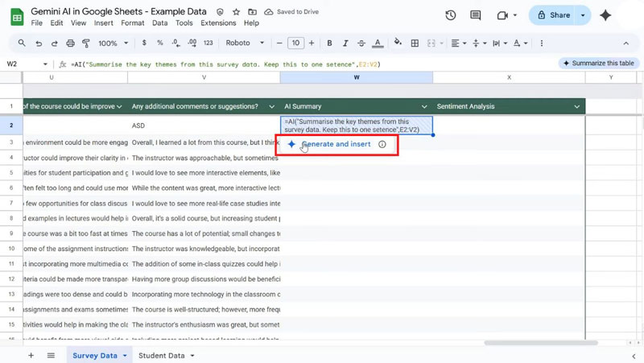Toggle strikethrough formatting
This screenshot has height=363, width=644.
click(x=363, y=43)
